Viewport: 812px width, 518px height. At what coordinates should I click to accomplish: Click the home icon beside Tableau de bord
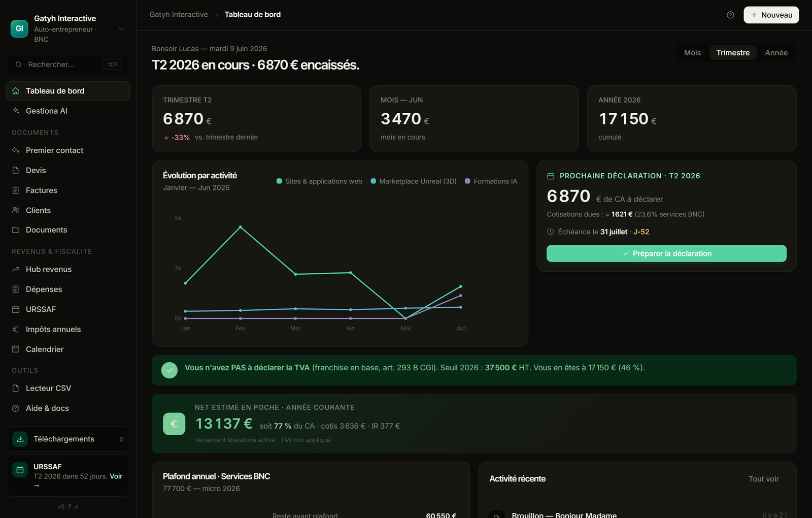tap(16, 91)
